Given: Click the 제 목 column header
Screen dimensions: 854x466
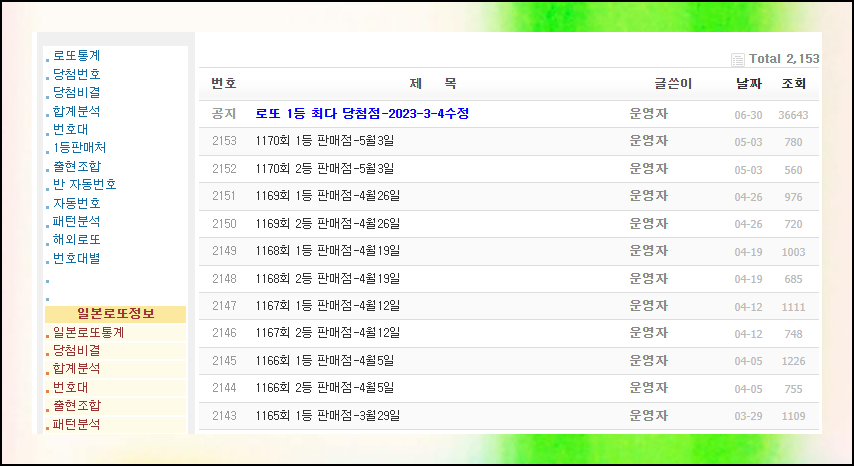Looking at the screenshot, I should (x=433, y=84).
